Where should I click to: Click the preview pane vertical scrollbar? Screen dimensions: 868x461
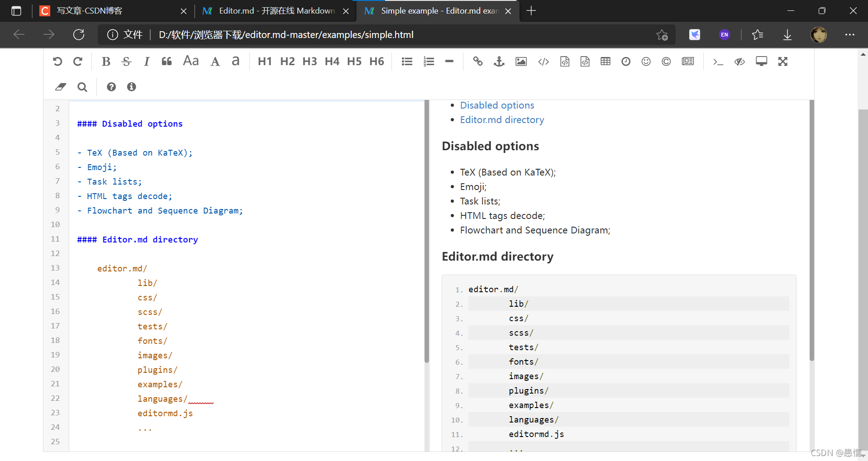(811, 231)
